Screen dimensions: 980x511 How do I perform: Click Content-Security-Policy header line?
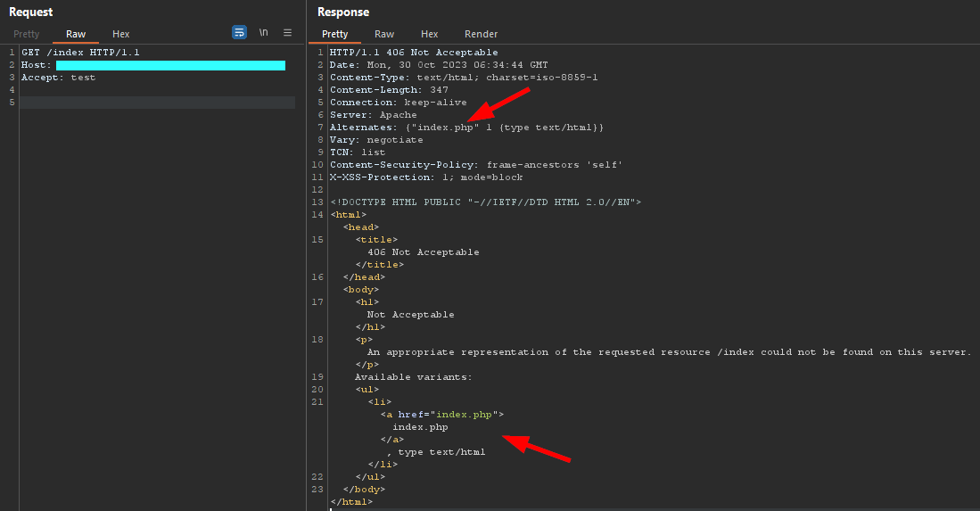click(x=476, y=165)
